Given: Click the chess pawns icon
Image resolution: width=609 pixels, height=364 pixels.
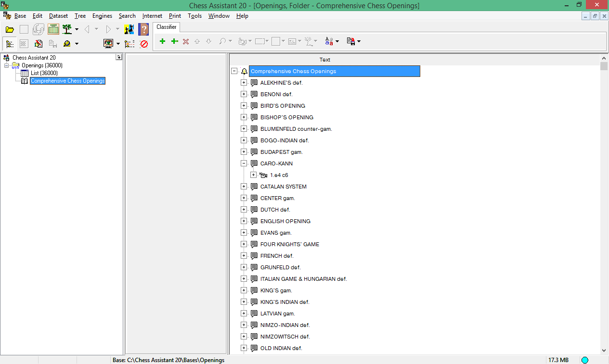Looking at the screenshot, I should 129,29.
